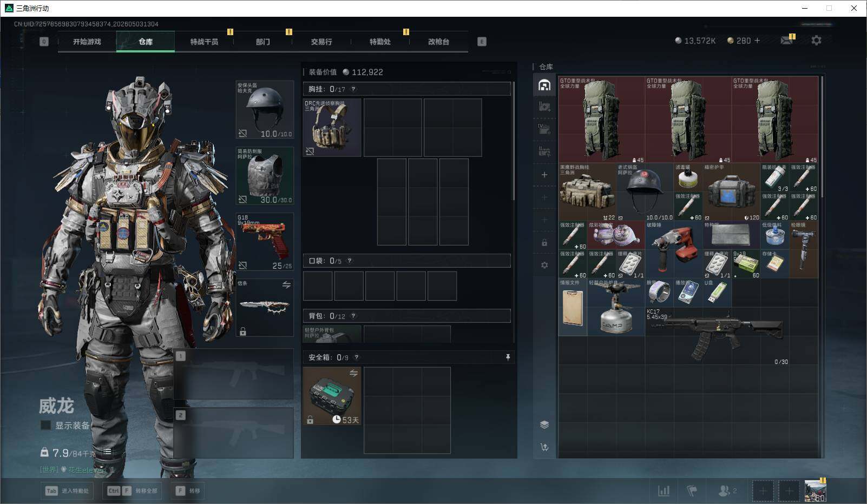Select the equipped G18 pistol slot
The image size is (867, 504).
tap(265, 242)
